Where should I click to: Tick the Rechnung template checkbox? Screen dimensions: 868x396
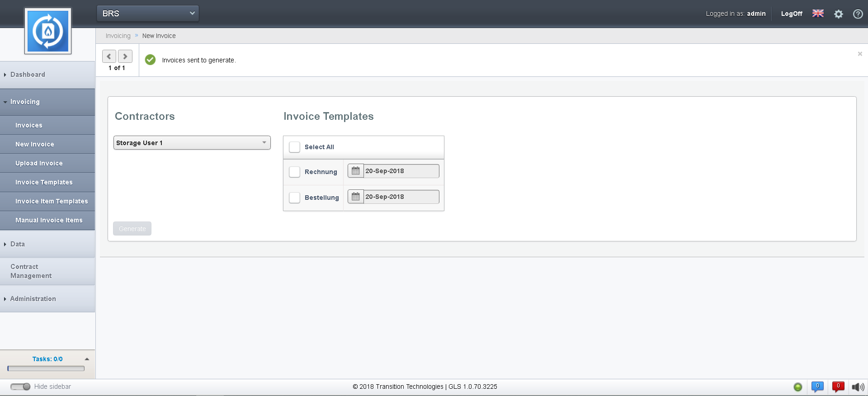(x=294, y=172)
